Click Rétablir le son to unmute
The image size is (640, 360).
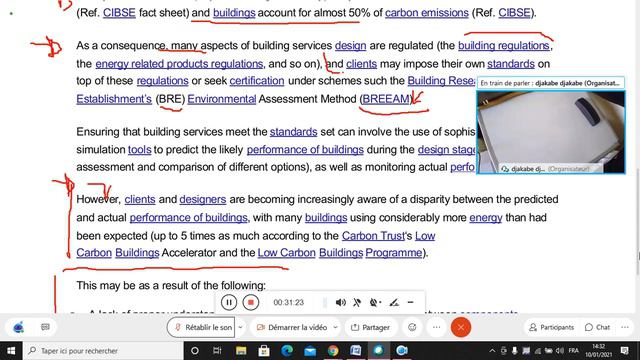pyautogui.click(x=201, y=327)
